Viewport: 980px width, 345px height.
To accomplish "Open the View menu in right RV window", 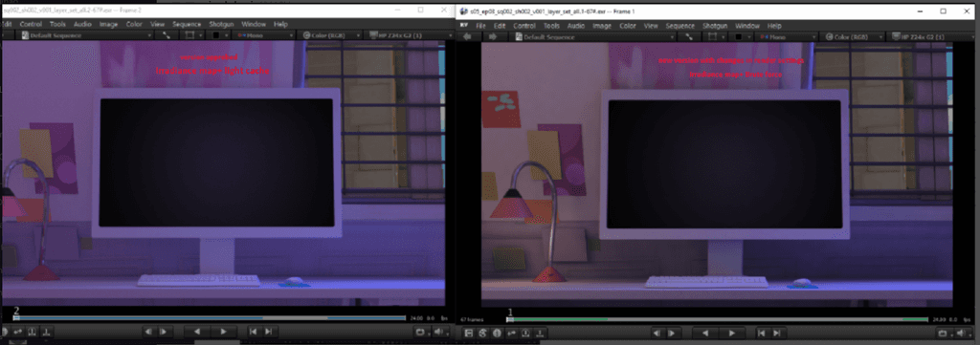I will (651, 26).
